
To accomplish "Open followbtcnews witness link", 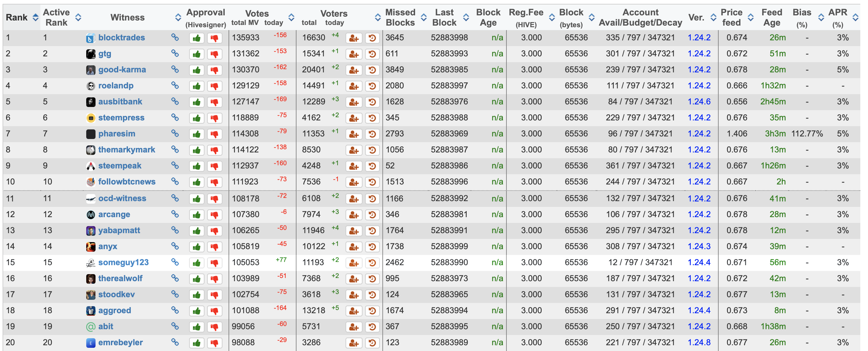I will [127, 182].
